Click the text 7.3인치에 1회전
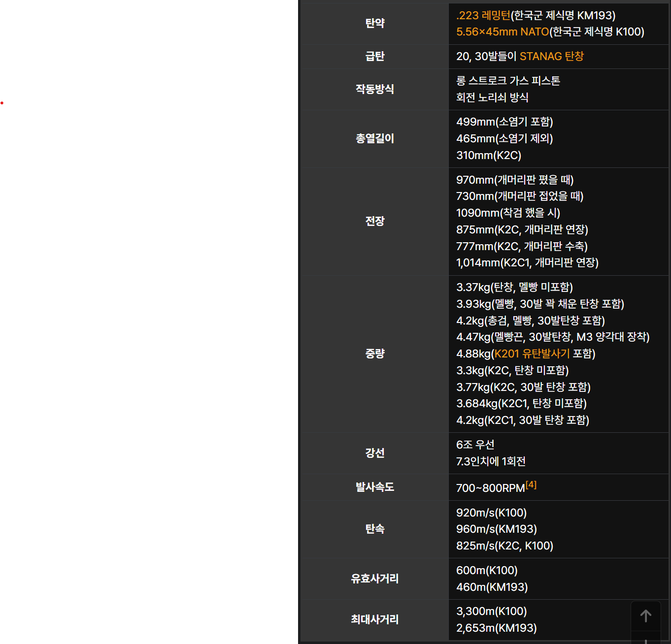 point(491,462)
